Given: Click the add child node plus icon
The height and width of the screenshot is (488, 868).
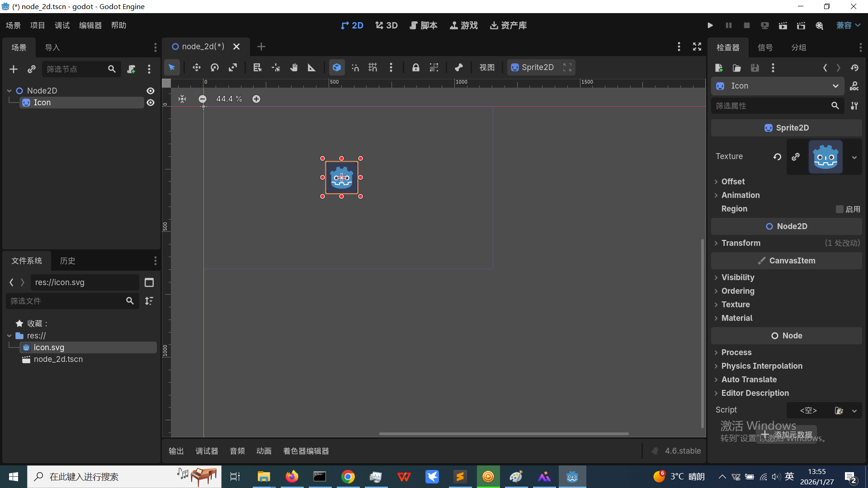Looking at the screenshot, I should [x=13, y=69].
